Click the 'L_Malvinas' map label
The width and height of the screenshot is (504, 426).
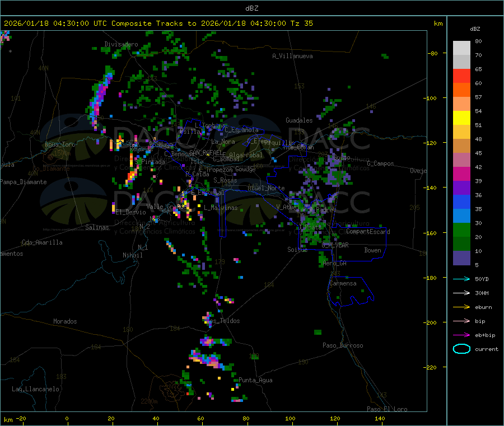(221, 208)
